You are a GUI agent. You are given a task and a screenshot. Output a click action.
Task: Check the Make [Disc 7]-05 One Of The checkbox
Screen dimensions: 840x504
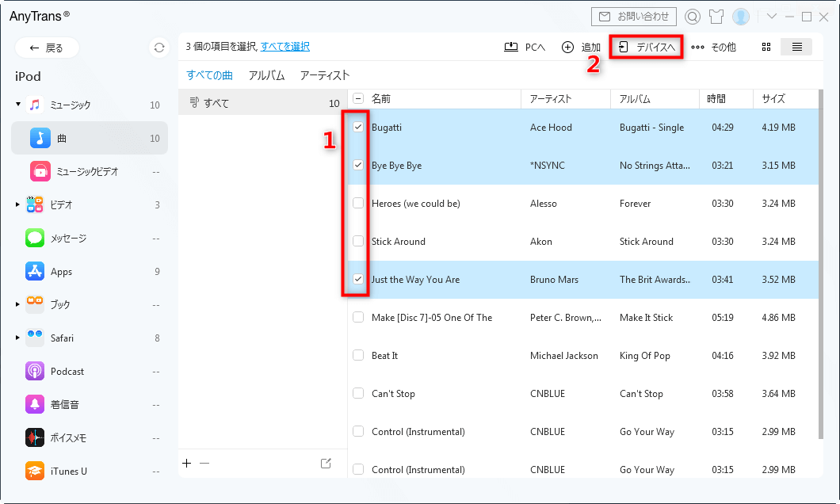[358, 317]
